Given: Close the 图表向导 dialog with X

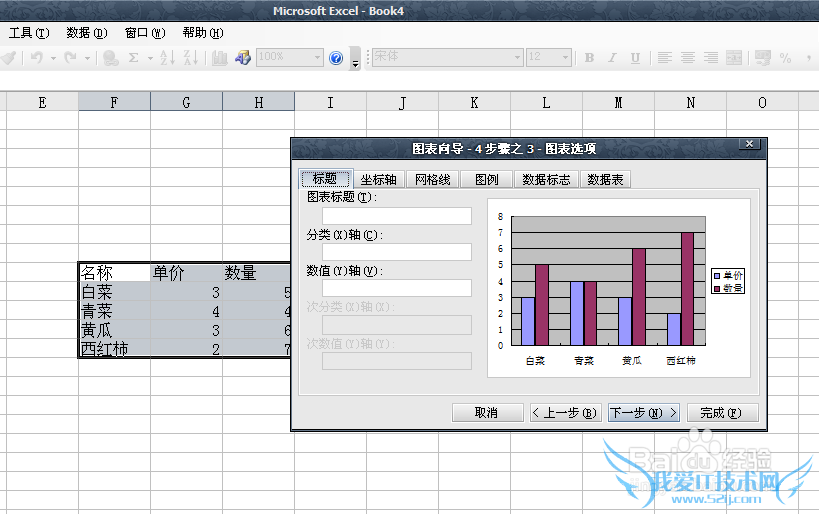Looking at the screenshot, I should pyautogui.click(x=750, y=144).
